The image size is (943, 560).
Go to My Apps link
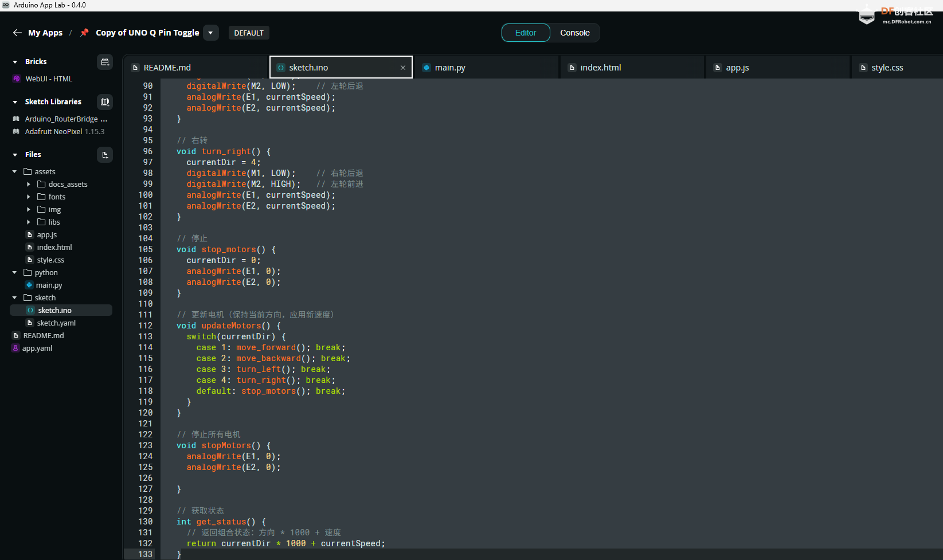pyautogui.click(x=45, y=33)
